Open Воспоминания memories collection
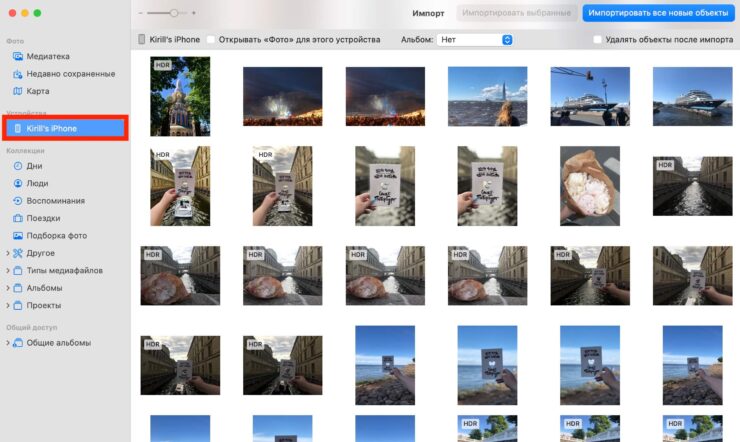This screenshot has height=442, width=740. [55, 200]
